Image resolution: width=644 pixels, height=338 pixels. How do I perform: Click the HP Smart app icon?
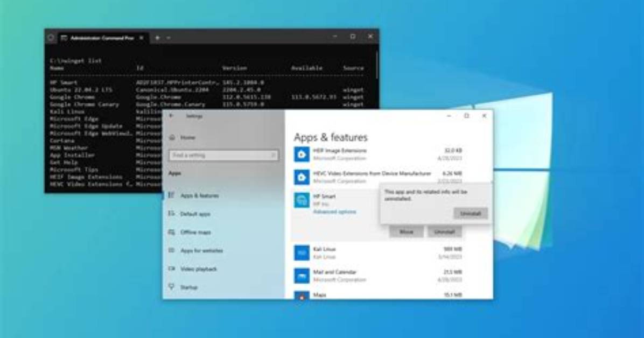(x=302, y=200)
